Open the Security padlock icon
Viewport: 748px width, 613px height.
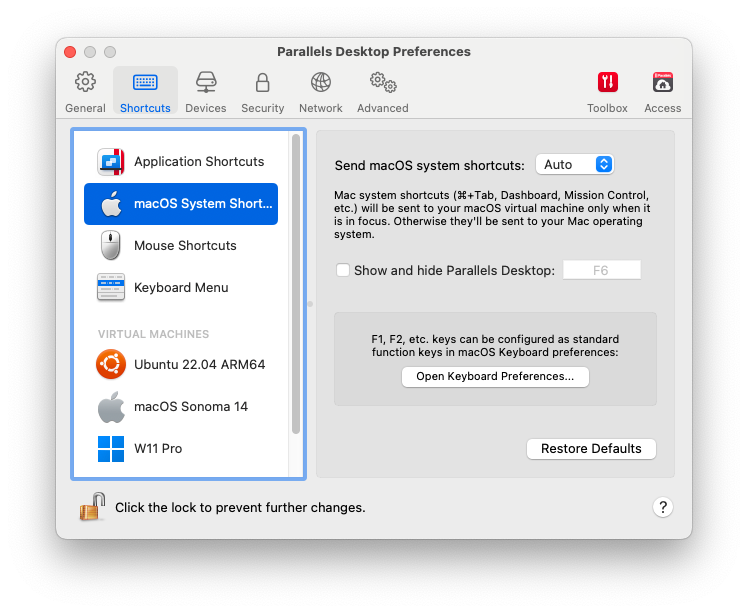point(262,83)
